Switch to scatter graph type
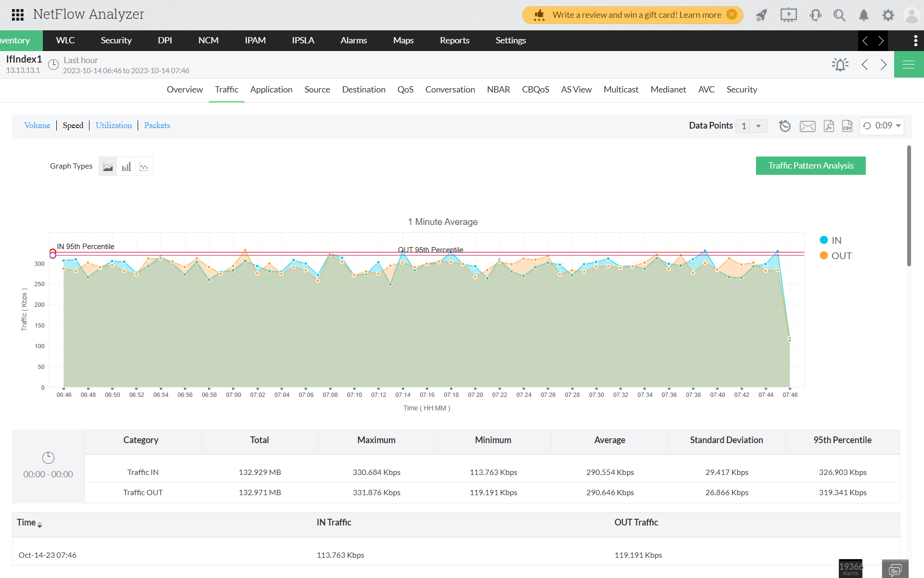This screenshot has width=924, height=578. tap(144, 167)
